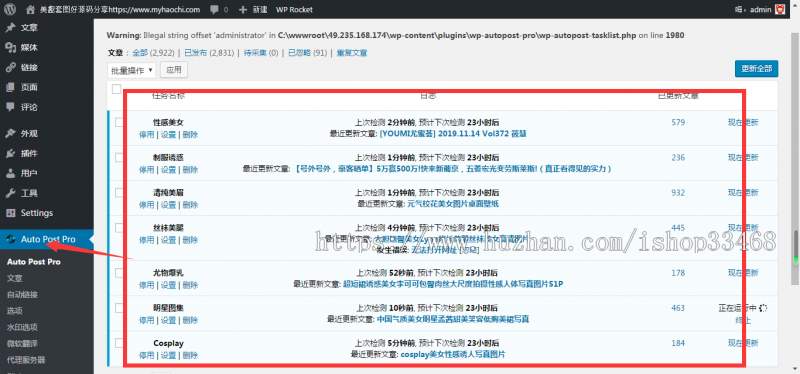This screenshot has height=374, width=800.
Task: Click updated count 579 for 性感美女
Action: tap(678, 122)
